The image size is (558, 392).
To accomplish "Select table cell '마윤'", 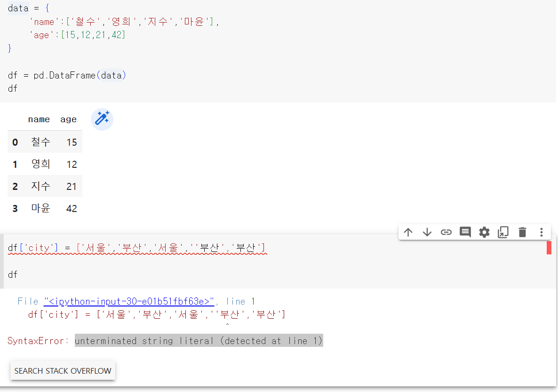I will tap(40, 208).
